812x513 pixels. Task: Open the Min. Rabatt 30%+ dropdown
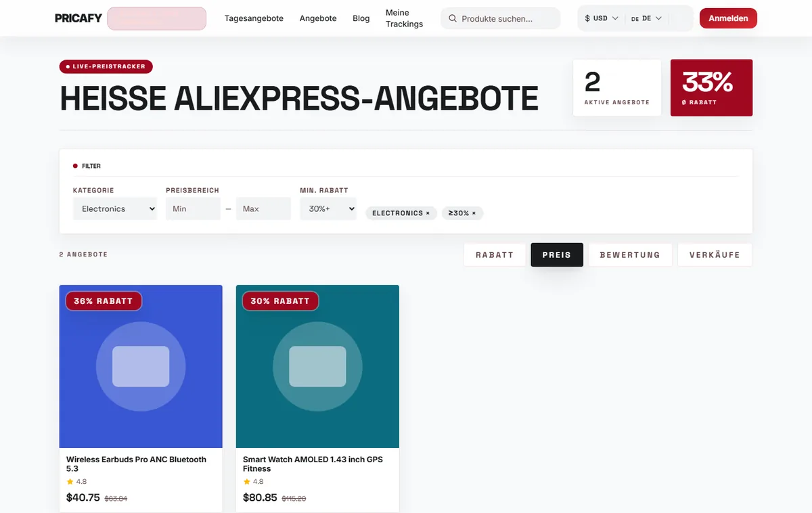tap(328, 208)
